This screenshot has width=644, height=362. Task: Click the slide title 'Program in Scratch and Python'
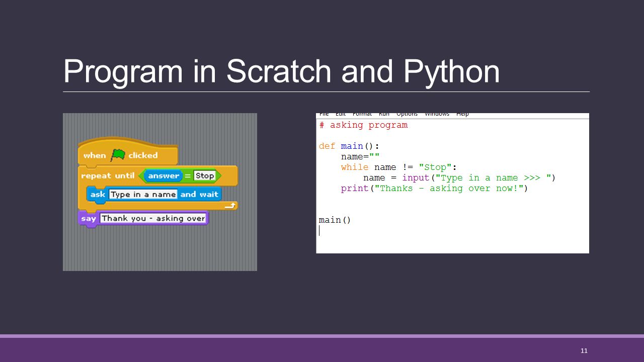tap(281, 72)
